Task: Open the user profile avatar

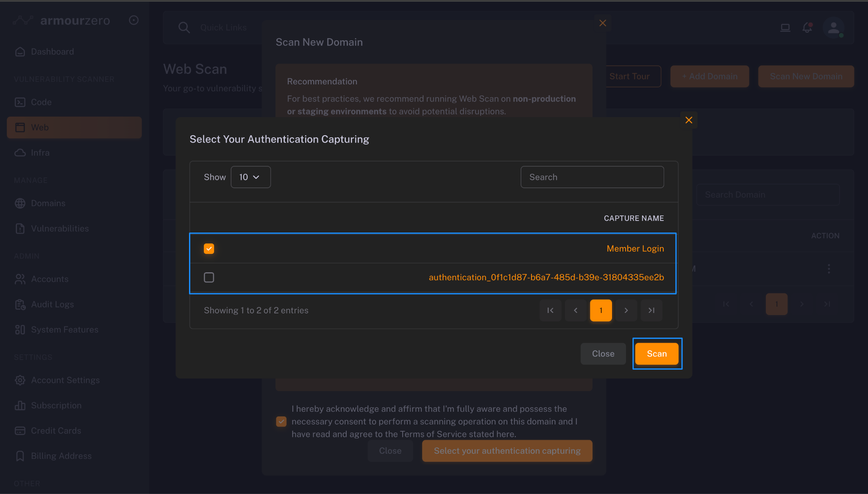Action: (x=833, y=28)
